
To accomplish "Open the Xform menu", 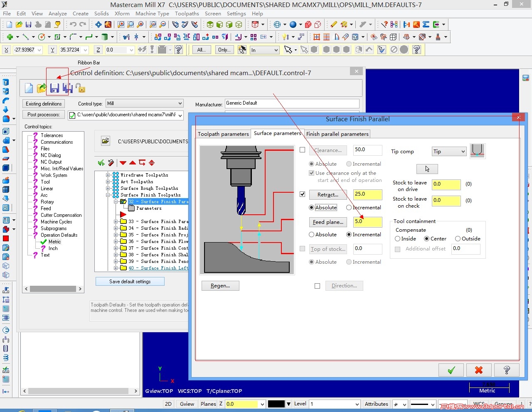I will tap(122, 13).
